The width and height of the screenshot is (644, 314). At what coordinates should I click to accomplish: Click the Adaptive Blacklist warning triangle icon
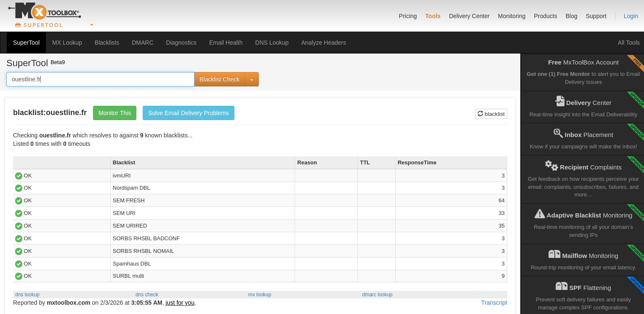(540, 214)
